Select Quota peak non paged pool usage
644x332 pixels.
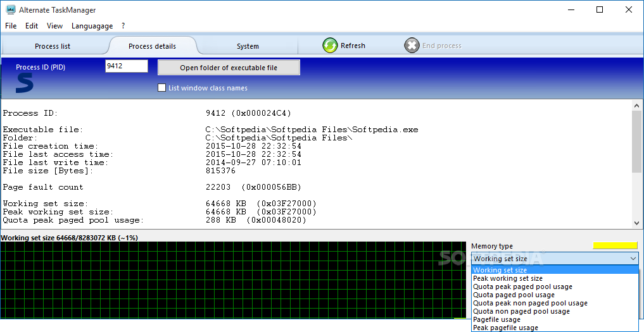555,303
